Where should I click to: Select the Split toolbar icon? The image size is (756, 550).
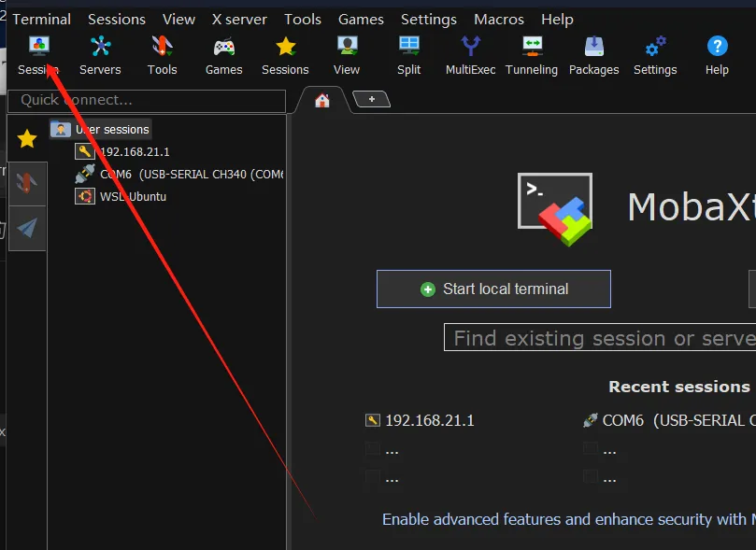(409, 55)
